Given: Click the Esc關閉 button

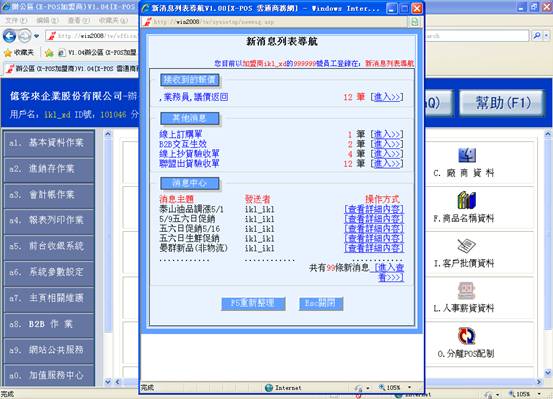Looking at the screenshot, I should coord(321,303).
